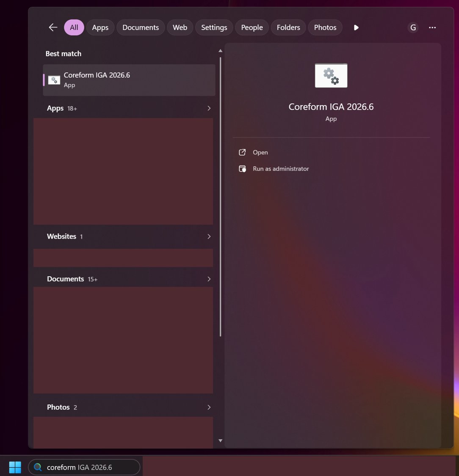This screenshot has height=476, width=459.
Task: Click the Coreform IGA 2026.6 title in preview
Action: tap(331, 107)
